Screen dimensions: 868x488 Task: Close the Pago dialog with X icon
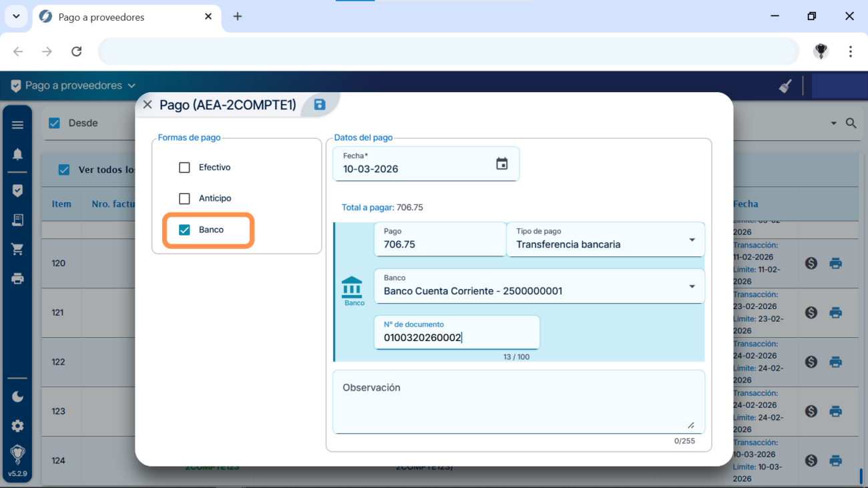tap(148, 105)
